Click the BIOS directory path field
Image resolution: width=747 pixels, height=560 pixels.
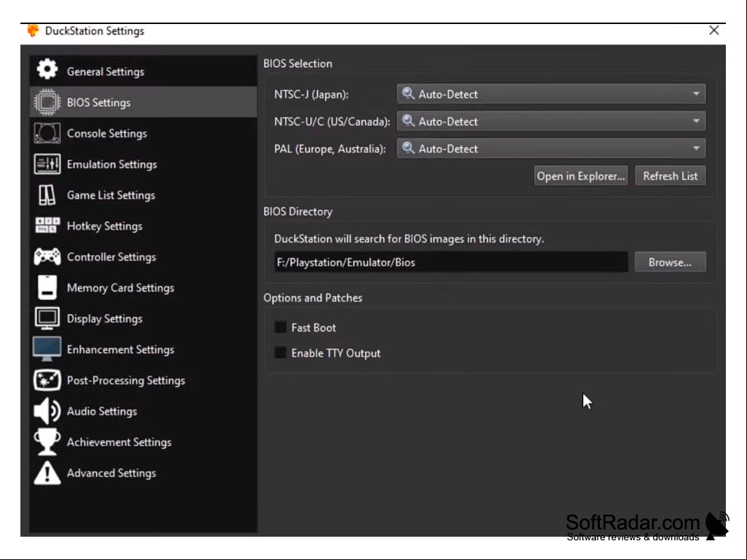coord(451,262)
